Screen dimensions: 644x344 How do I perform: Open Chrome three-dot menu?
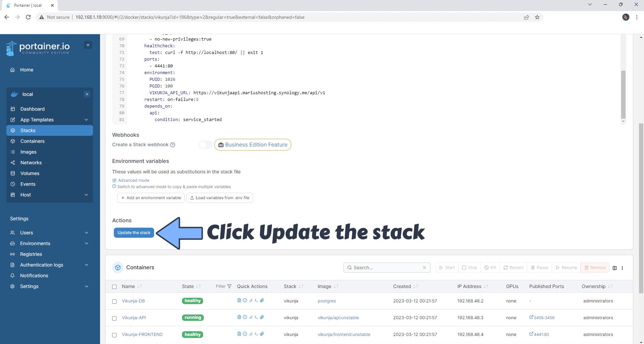click(637, 17)
